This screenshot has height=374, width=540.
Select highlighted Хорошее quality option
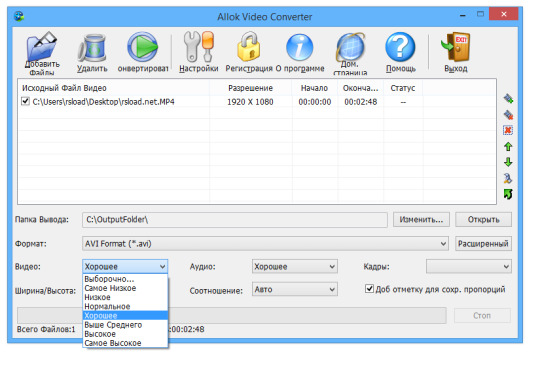point(125,315)
